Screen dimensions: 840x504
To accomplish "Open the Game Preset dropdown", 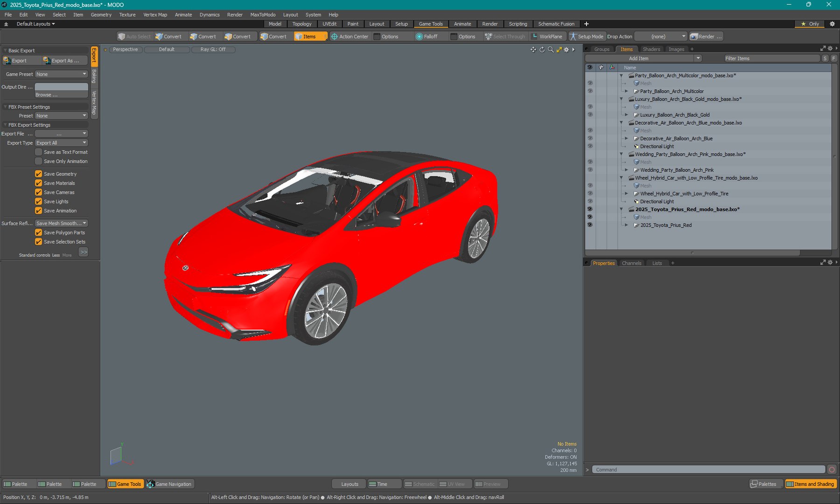I will coord(62,74).
